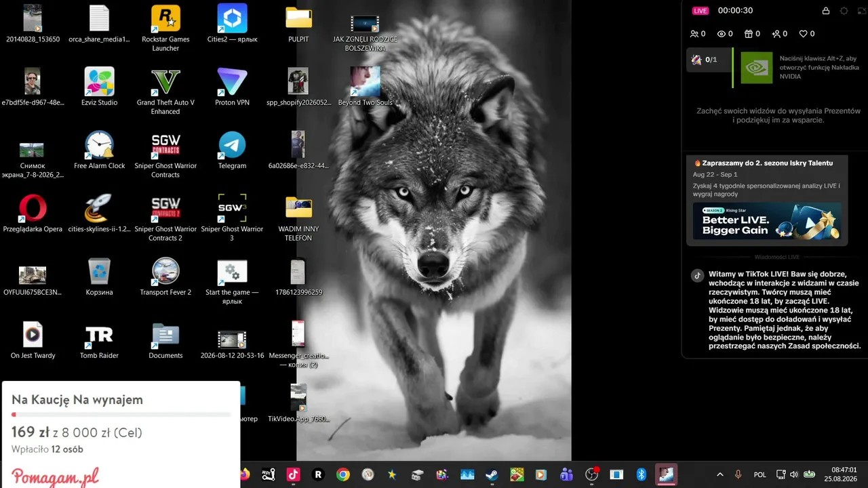This screenshot has width=868, height=488.
Task: Open the Documents desktop shortcut
Action: 165,340
